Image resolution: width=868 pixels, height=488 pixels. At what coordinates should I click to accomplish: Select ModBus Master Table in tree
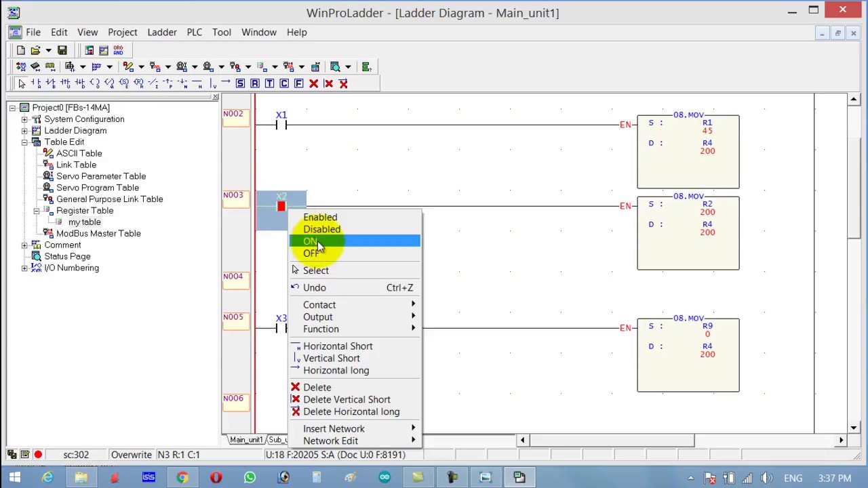(x=98, y=234)
